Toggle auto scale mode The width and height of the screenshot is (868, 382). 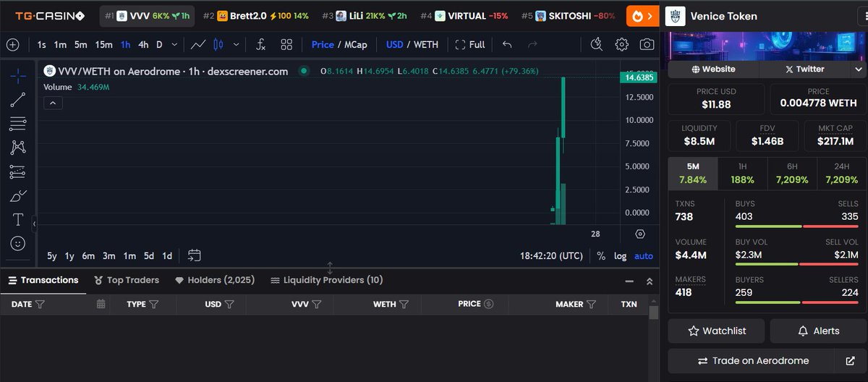click(643, 255)
